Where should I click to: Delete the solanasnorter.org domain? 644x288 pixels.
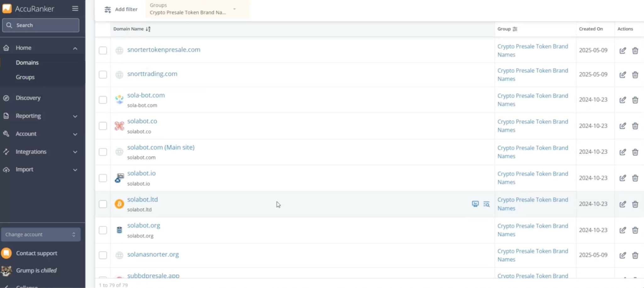coord(635,255)
